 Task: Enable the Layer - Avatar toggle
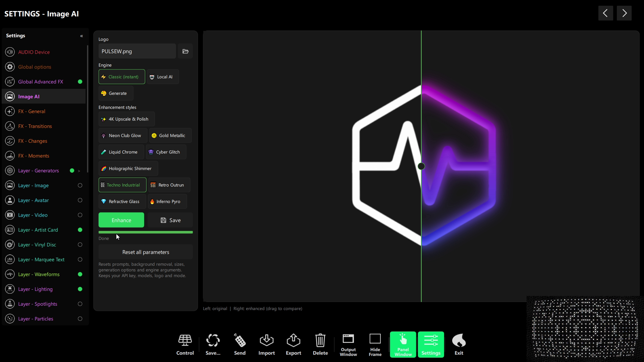(80, 200)
